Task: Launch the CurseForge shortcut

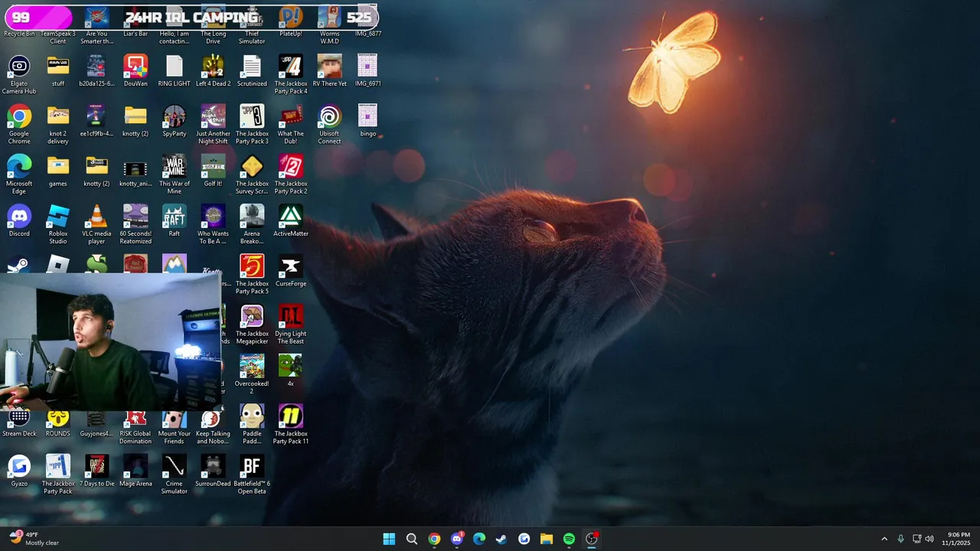Action: [x=291, y=270]
